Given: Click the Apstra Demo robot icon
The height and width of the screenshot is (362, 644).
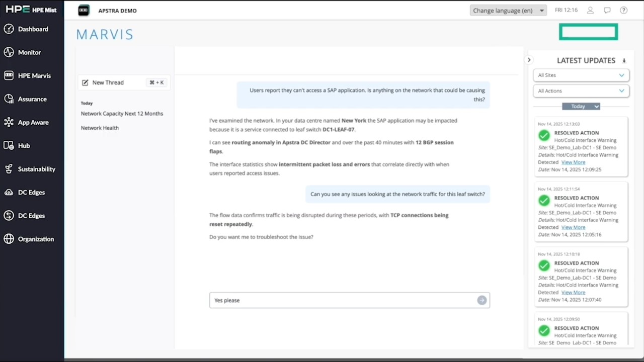Looking at the screenshot, I should pyautogui.click(x=84, y=10).
